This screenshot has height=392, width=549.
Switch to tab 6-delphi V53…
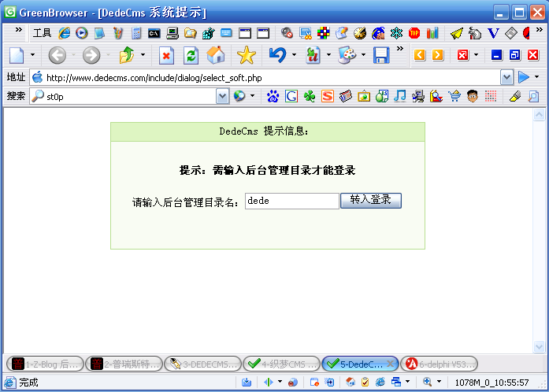coord(439,364)
